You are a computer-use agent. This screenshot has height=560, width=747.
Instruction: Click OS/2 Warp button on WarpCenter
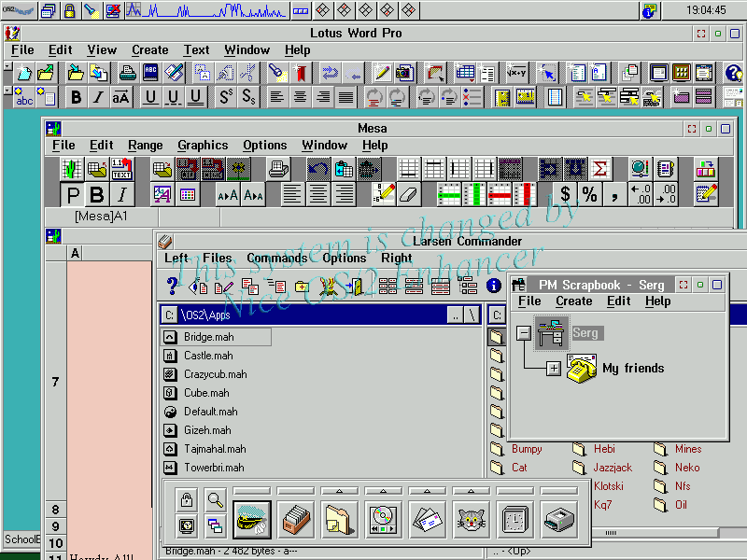pyautogui.click(x=18, y=10)
